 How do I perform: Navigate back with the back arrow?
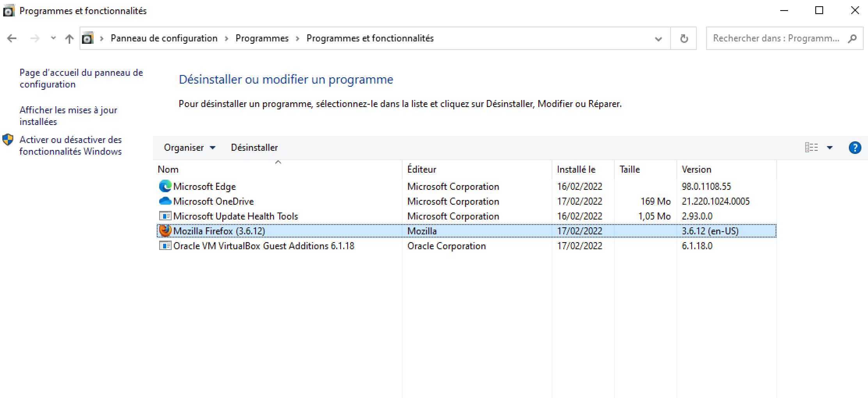click(12, 38)
